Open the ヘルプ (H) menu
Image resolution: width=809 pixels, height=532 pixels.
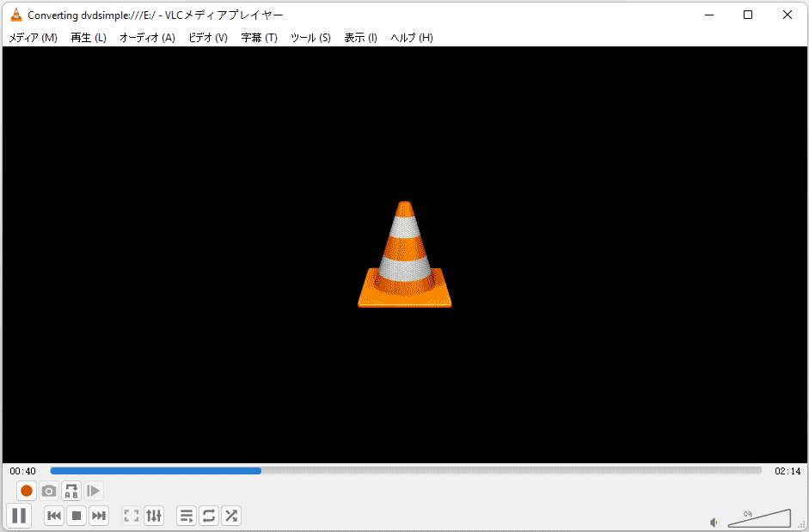tap(412, 38)
